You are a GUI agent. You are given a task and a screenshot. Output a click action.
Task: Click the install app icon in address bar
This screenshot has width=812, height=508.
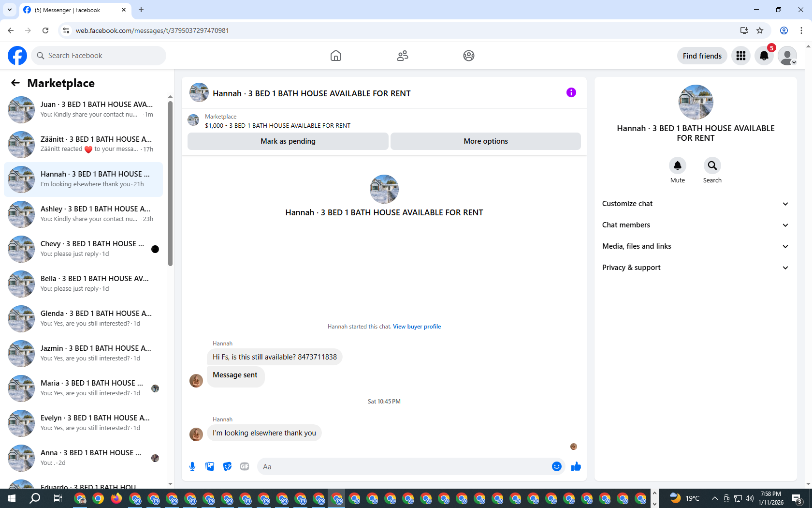pyautogui.click(x=744, y=30)
